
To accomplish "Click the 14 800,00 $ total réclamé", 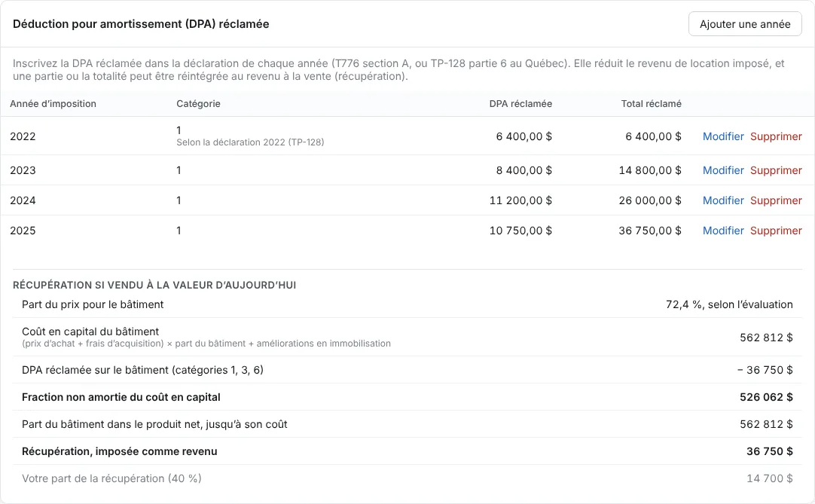I will [650, 170].
